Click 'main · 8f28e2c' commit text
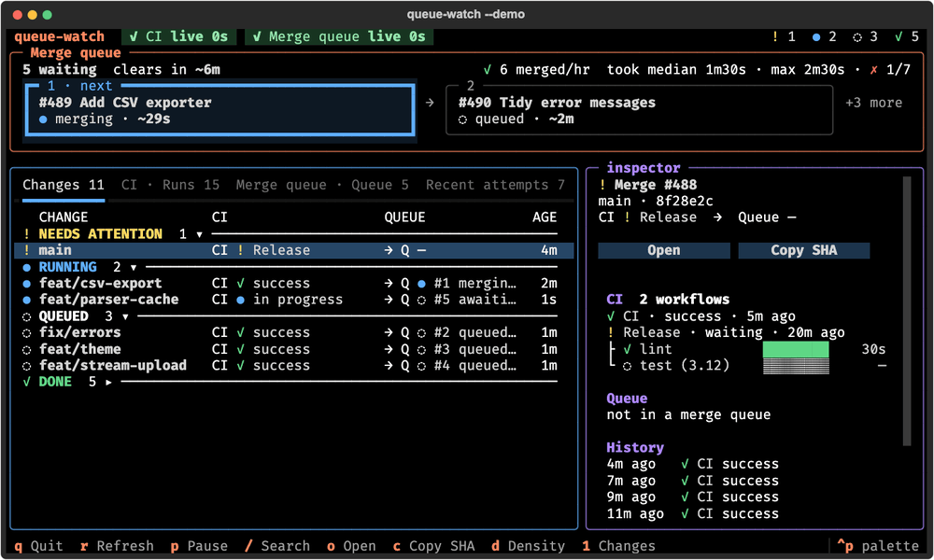This screenshot has height=560, width=934. [x=656, y=202]
